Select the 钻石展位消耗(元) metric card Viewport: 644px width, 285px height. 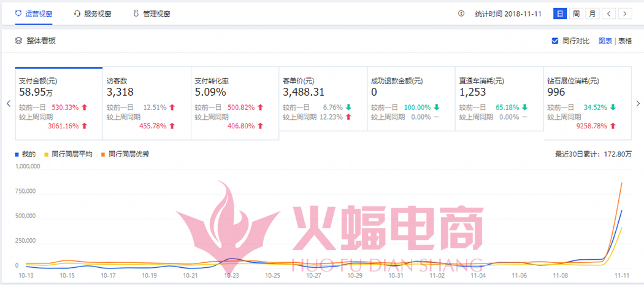[x=588, y=103]
